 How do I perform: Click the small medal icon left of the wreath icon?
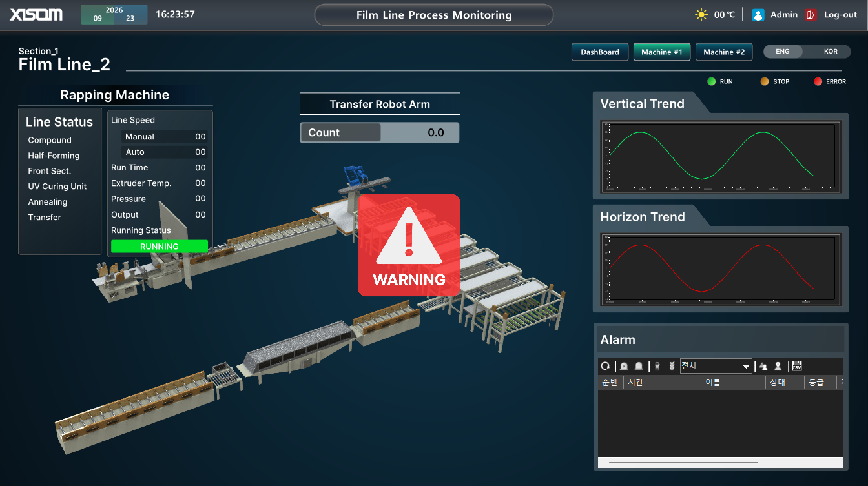pyautogui.click(x=657, y=366)
